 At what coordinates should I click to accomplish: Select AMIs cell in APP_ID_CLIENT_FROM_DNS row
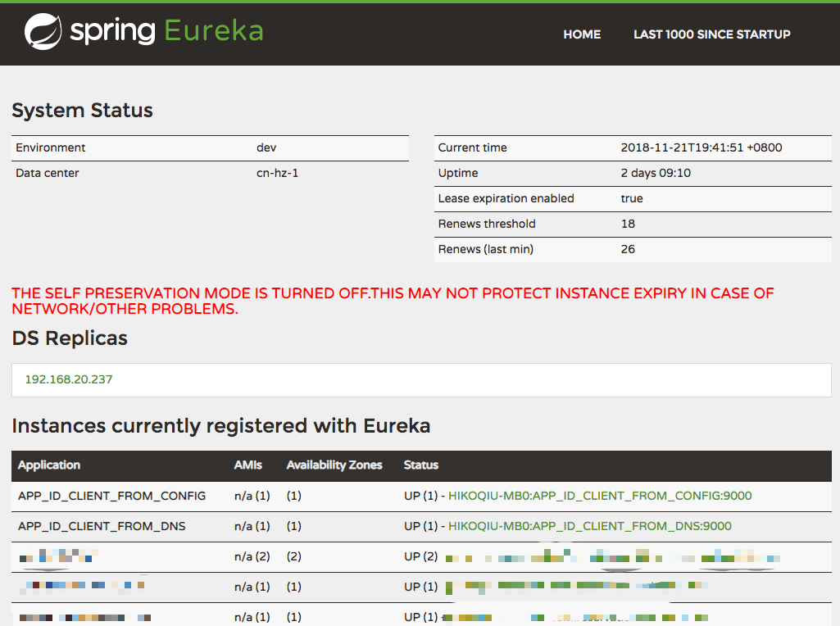click(x=252, y=526)
